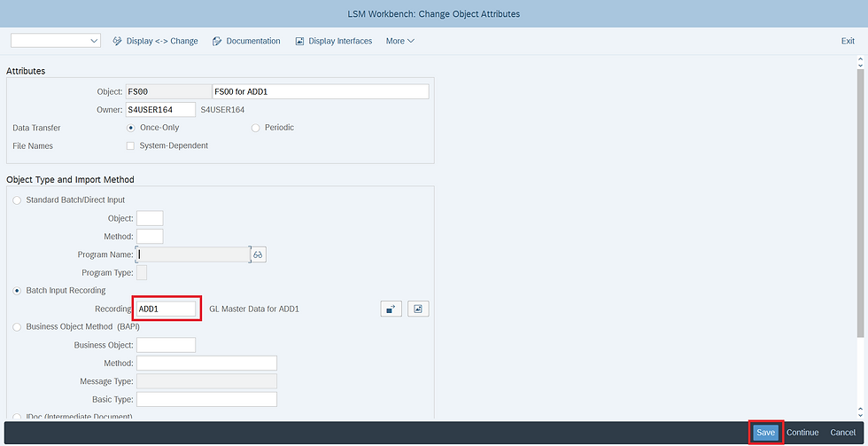
Task: Choose Display Interfaces in toolbar
Action: point(334,41)
